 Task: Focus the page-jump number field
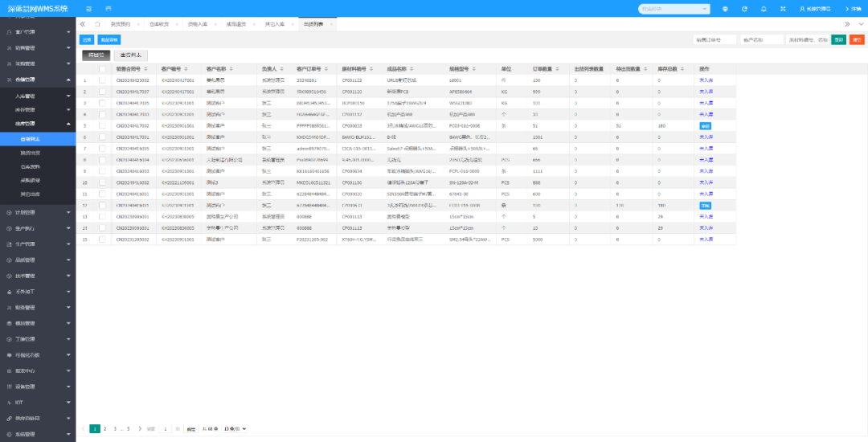(166, 428)
